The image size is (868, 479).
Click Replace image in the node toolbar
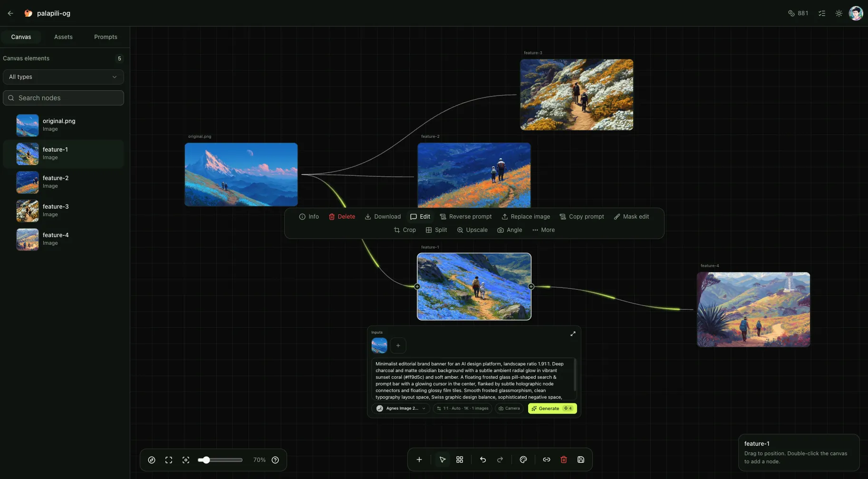click(526, 217)
